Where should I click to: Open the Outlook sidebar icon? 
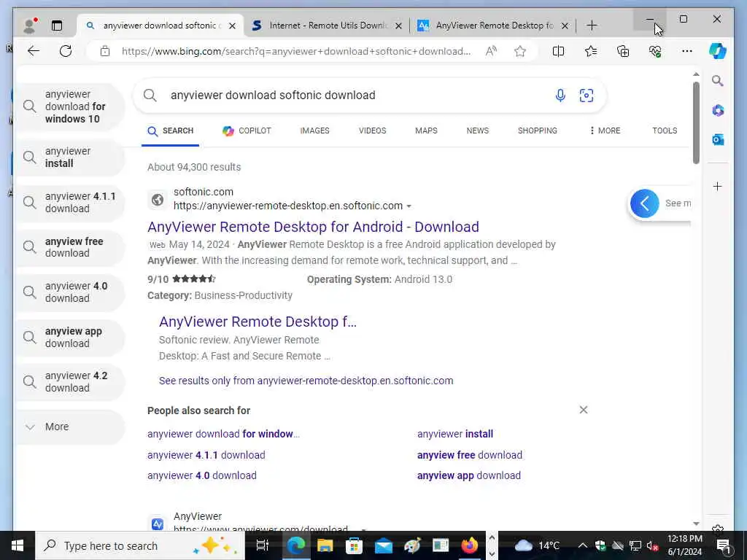(x=718, y=139)
